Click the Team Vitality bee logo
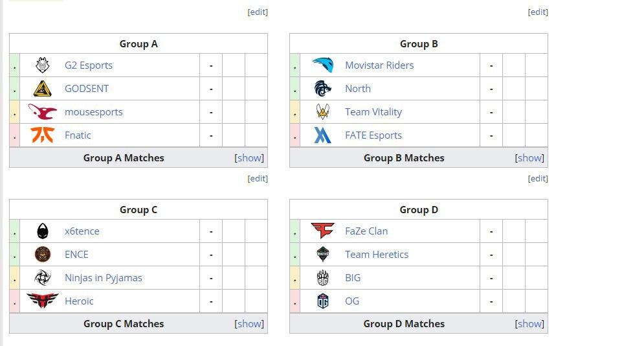 pos(323,112)
